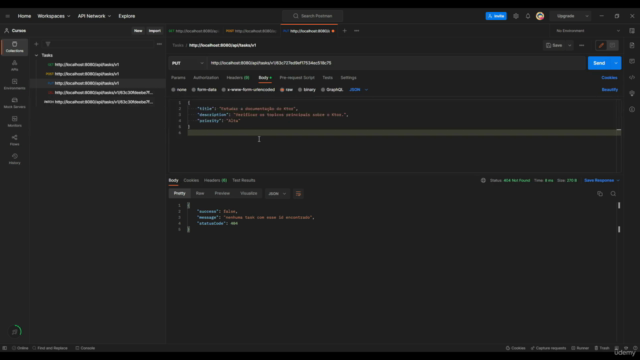Switch to the Pre-request Script tab
The width and height of the screenshot is (640, 360).
click(297, 78)
